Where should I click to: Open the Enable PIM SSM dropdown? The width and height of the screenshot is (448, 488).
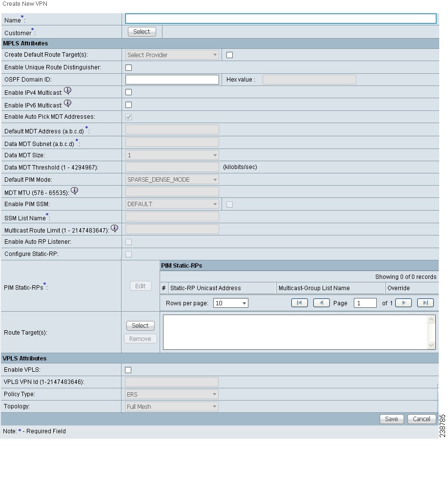pyautogui.click(x=172, y=204)
